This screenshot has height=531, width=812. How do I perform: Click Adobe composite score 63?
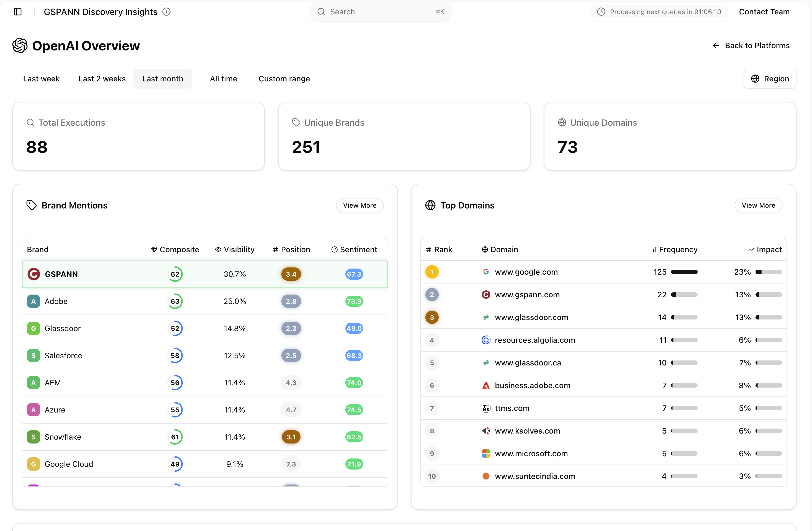point(175,301)
